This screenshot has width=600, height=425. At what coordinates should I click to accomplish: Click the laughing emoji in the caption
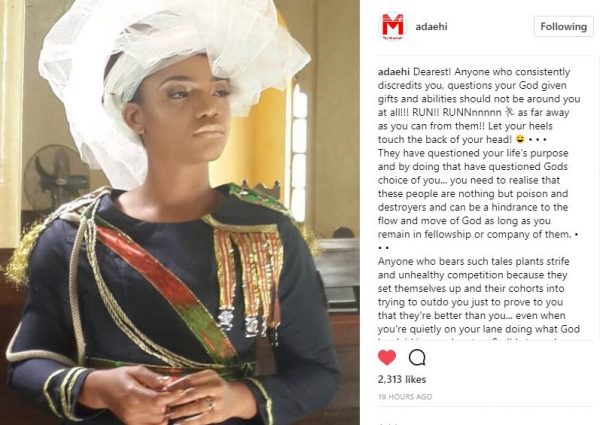[520, 139]
